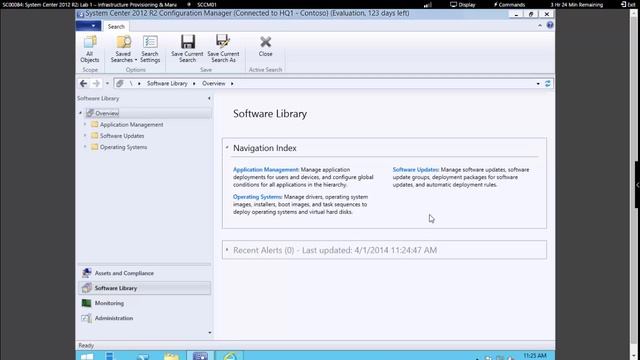Expand the Operating Systems tree node arrow

point(85,147)
